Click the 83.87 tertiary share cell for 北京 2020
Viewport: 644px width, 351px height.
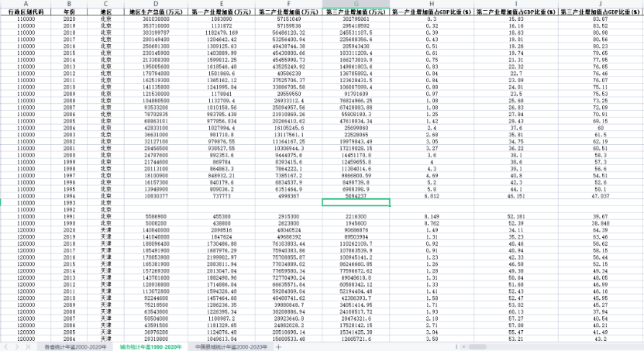coord(601,19)
